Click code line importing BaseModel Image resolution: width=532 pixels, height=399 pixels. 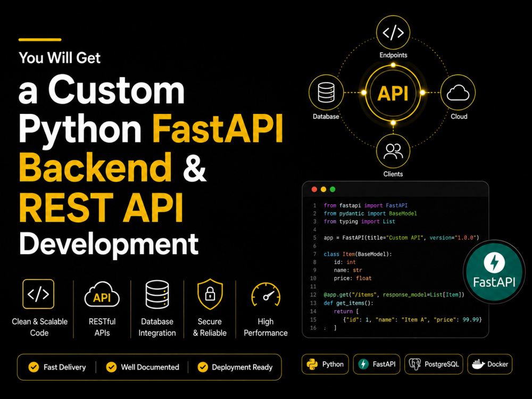pos(370,213)
